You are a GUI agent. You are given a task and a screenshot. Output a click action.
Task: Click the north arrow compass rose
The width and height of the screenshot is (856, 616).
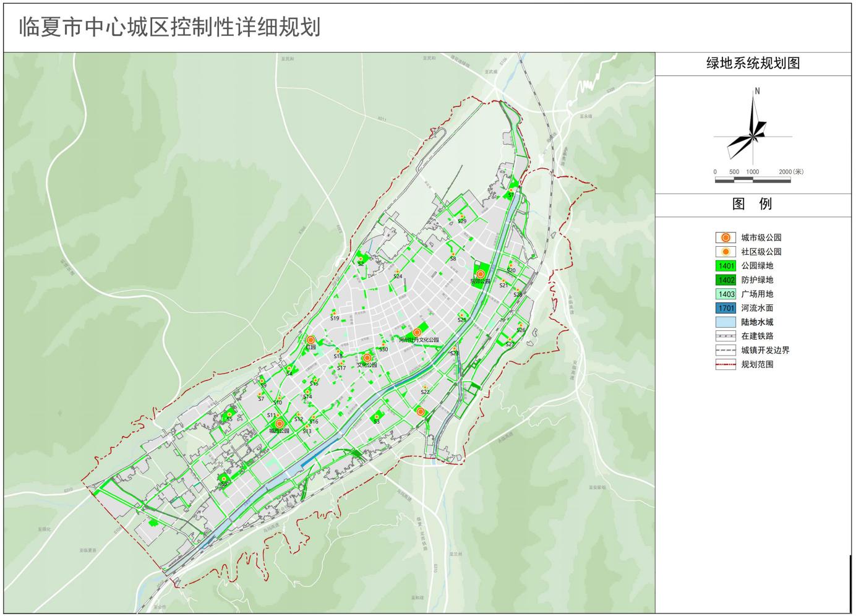753,130
